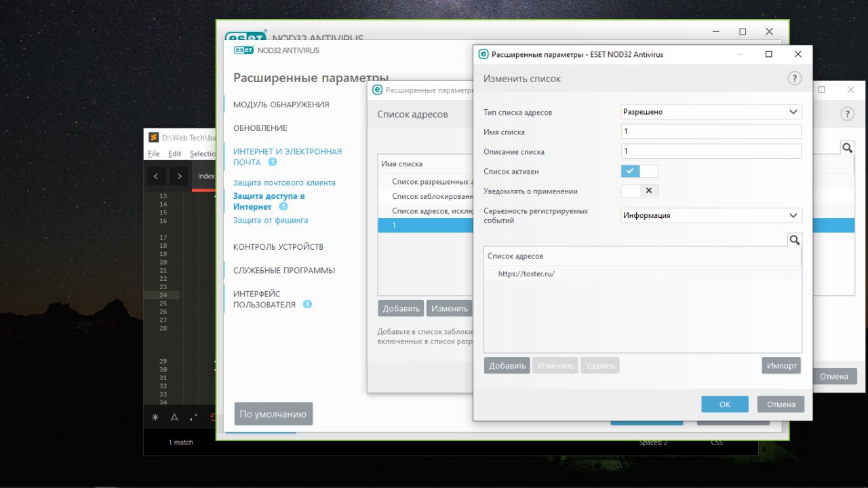Click Отмена in the Изменить список dialog
The height and width of the screenshot is (488, 868).
point(781,404)
